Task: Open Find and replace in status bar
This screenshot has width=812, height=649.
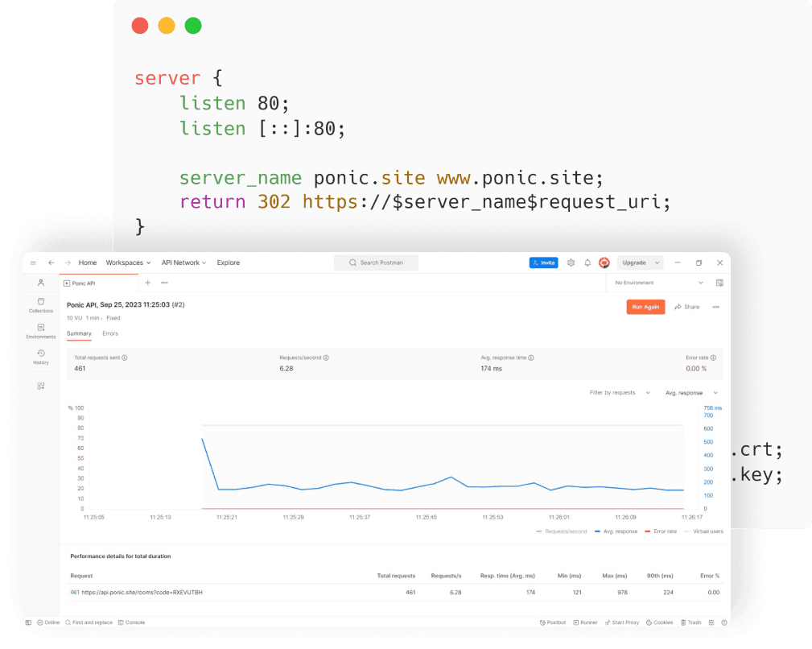Action: tap(89, 622)
